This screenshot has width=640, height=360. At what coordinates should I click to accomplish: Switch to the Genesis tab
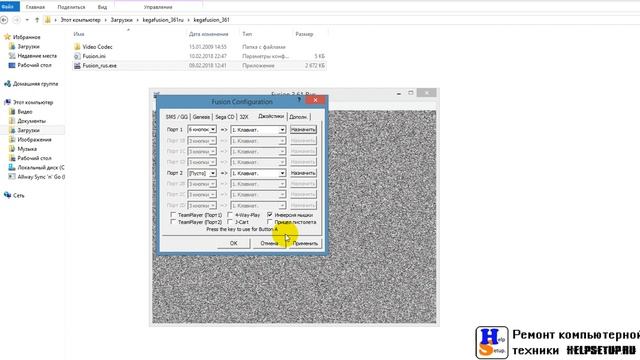[x=201, y=117]
